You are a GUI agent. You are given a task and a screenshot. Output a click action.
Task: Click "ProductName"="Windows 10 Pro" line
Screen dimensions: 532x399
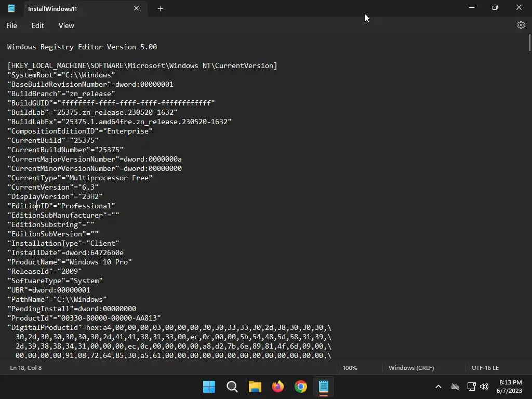click(70, 262)
